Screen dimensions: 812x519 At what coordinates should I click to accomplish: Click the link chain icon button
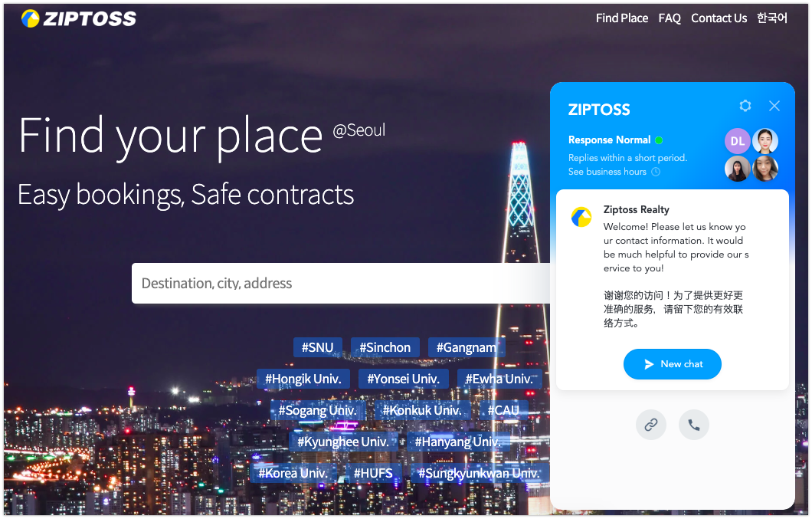point(650,425)
